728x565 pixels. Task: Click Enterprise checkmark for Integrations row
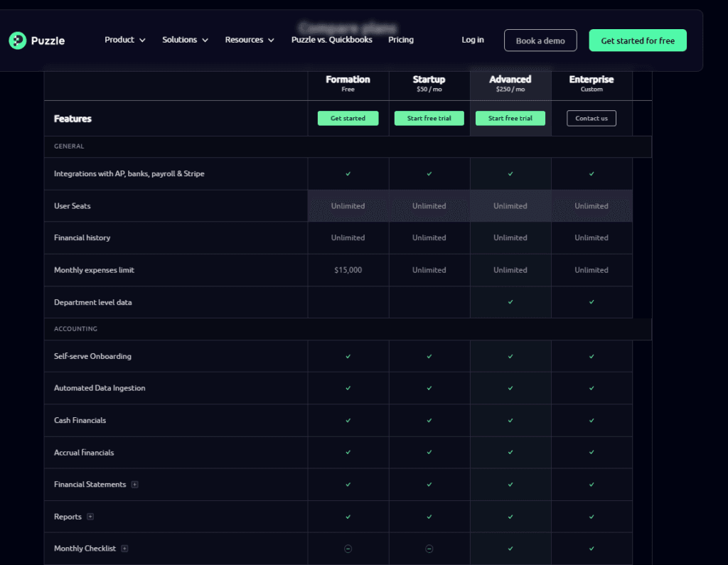click(x=591, y=174)
